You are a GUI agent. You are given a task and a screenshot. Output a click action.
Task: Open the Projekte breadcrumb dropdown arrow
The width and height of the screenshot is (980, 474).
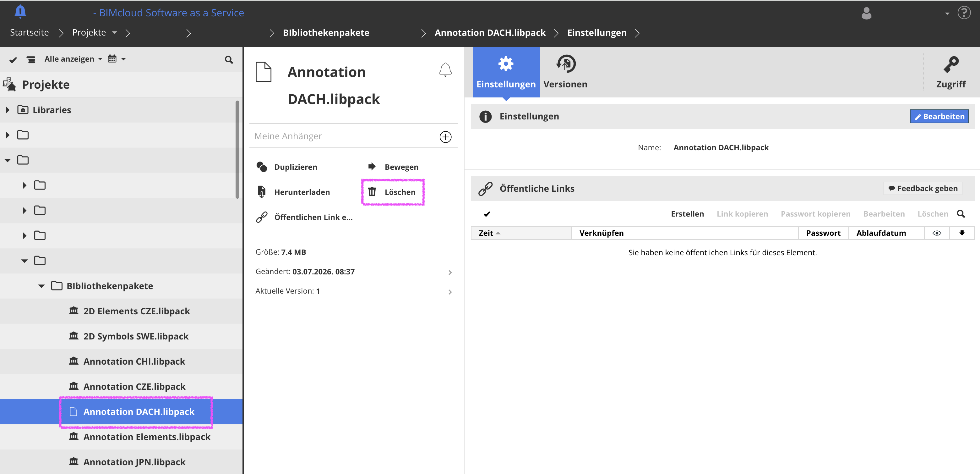click(115, 33)
